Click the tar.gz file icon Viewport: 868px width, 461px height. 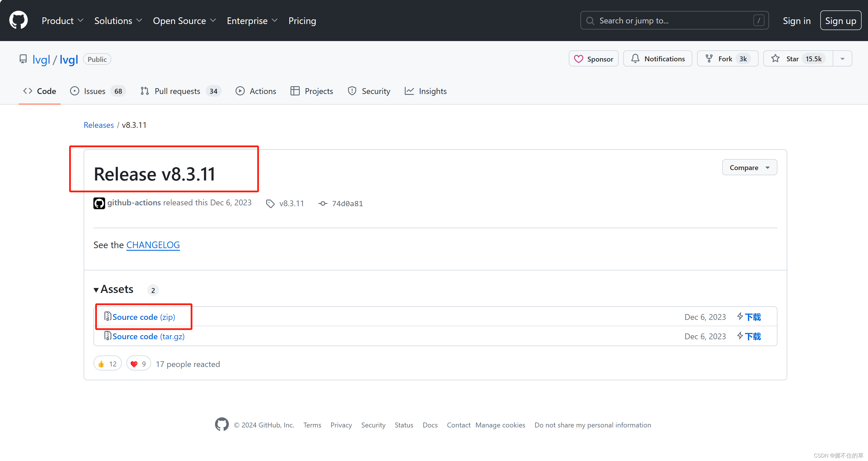point(108,336)
